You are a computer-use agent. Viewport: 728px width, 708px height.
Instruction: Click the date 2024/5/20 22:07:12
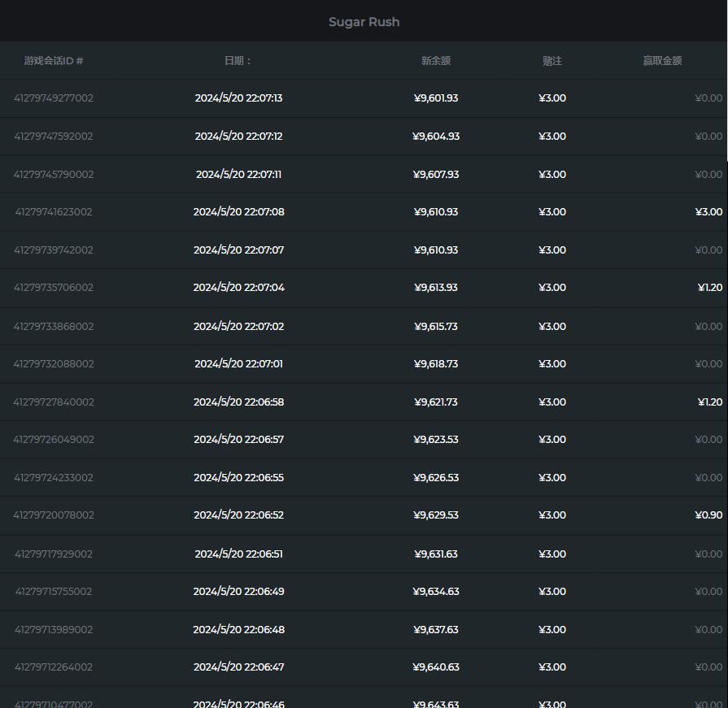click(238, 136)
